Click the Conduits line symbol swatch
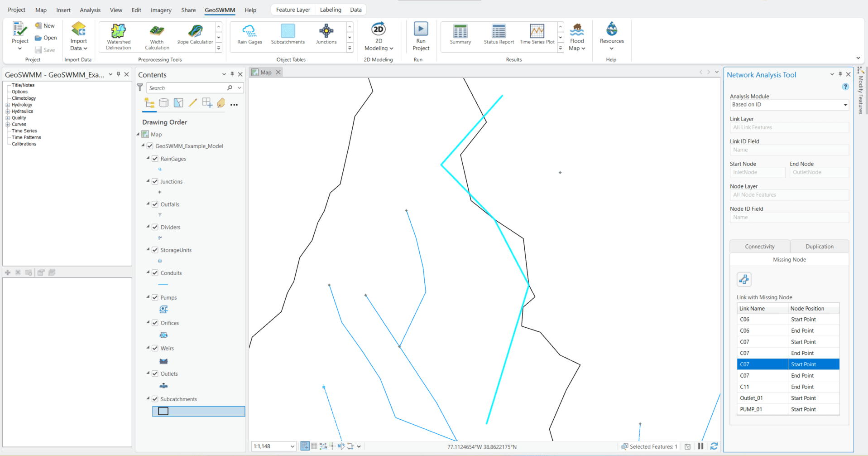The width and height of the screenshot is (868, 456). click(x=163, y=284)
